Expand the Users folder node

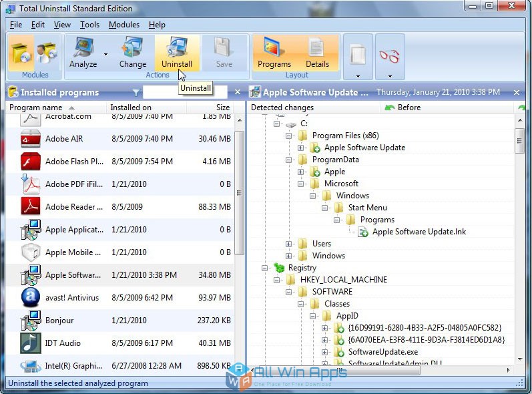point(289,244)
